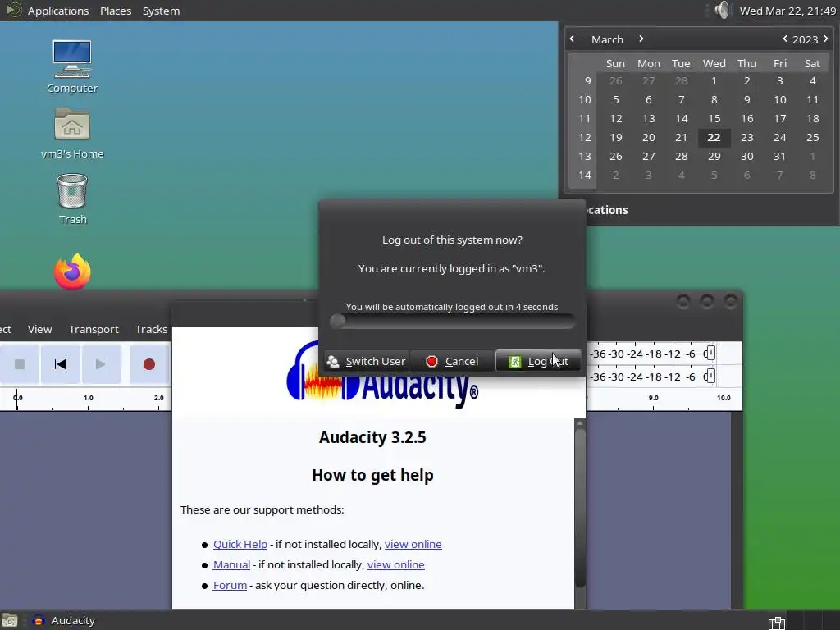Open the Applications menu

pyautogui.click(x=58, y=11)
